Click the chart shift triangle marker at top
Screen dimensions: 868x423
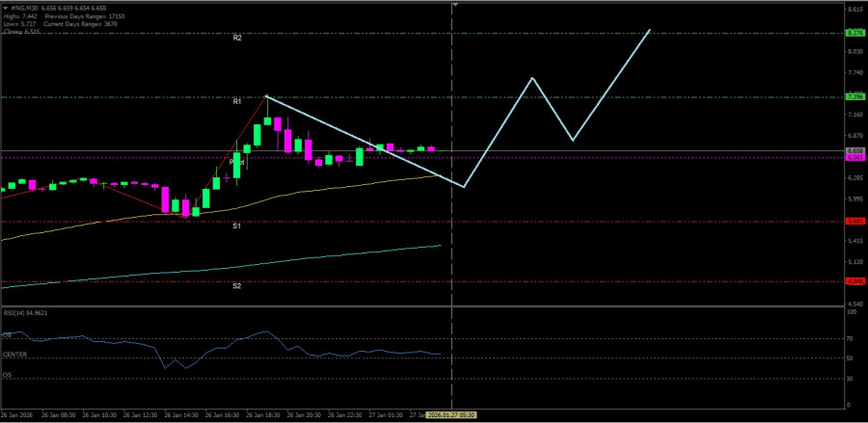(x=456, y=6)
